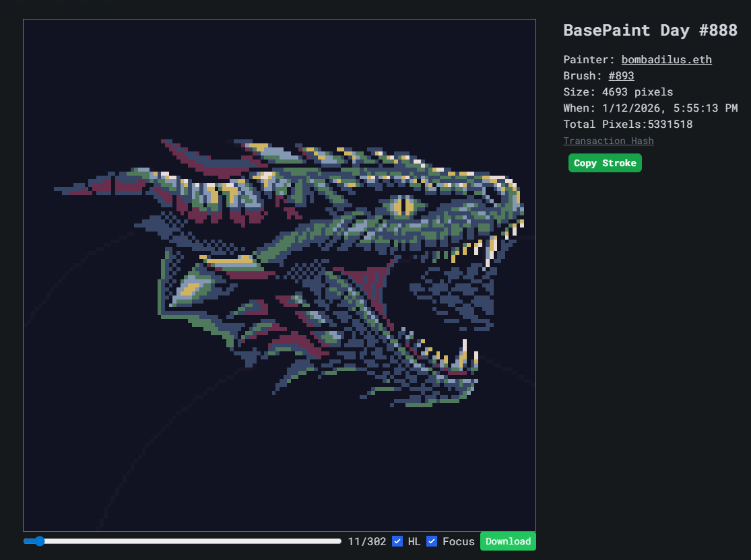The width and height of the screenshot is (751, 560).
Task: Click the Download button
Action: 508,541
